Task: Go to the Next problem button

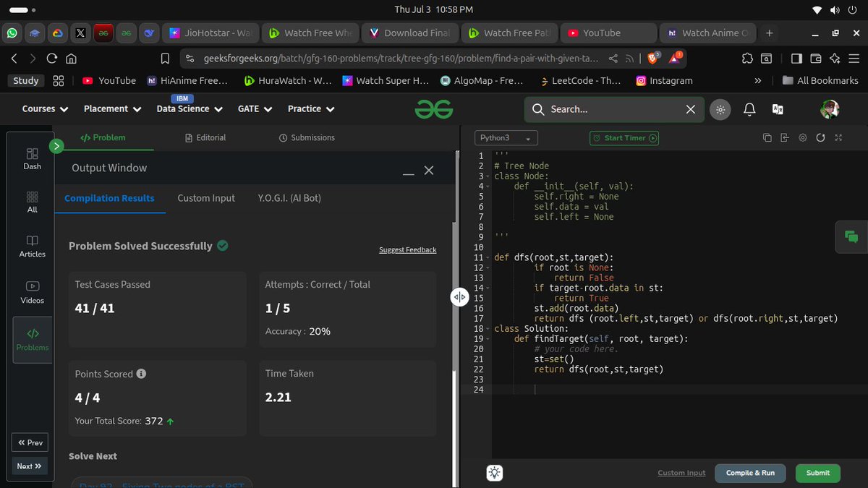Action: click(30, 466)
